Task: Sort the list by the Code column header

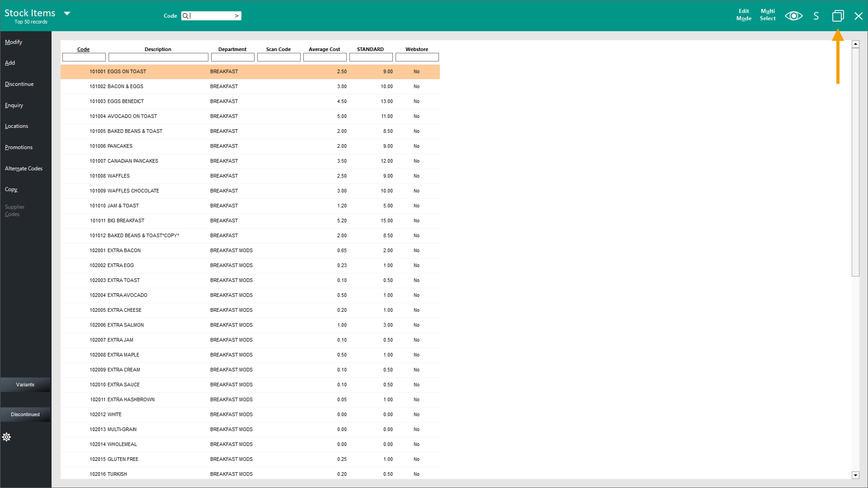Action: [83, 49]
